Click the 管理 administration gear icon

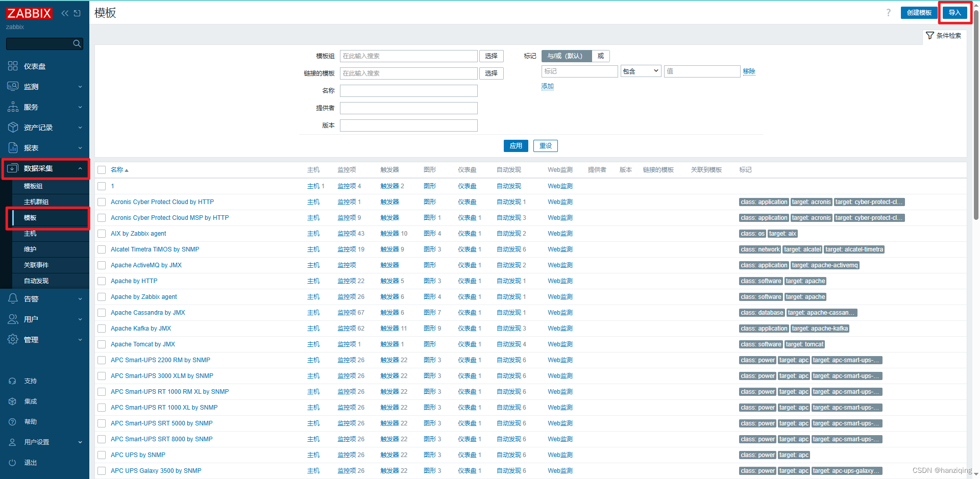click(13, 340)
